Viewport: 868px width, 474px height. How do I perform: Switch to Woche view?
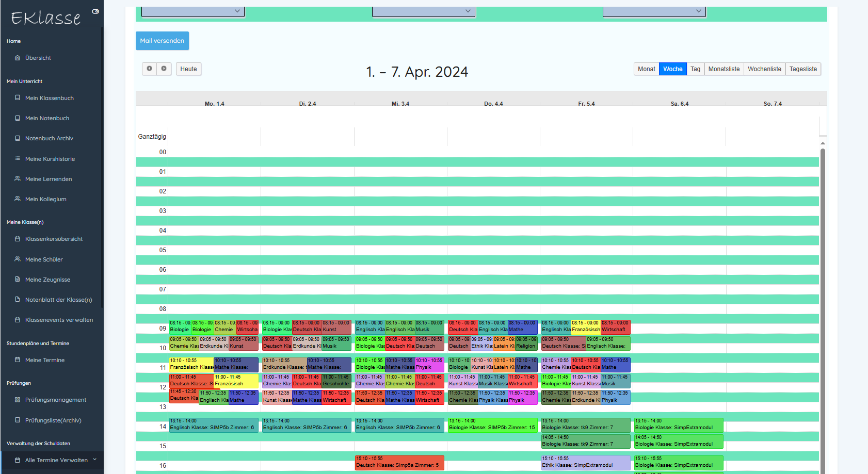672,69
